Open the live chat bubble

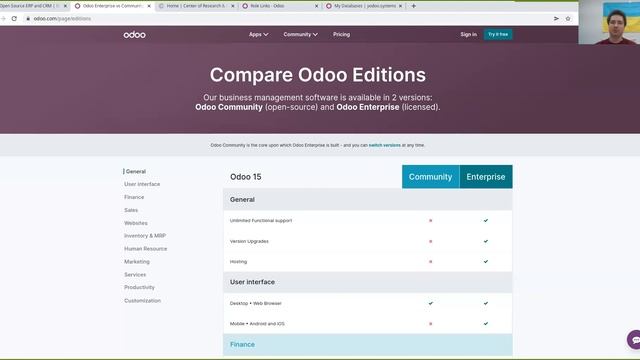(635, 340)
